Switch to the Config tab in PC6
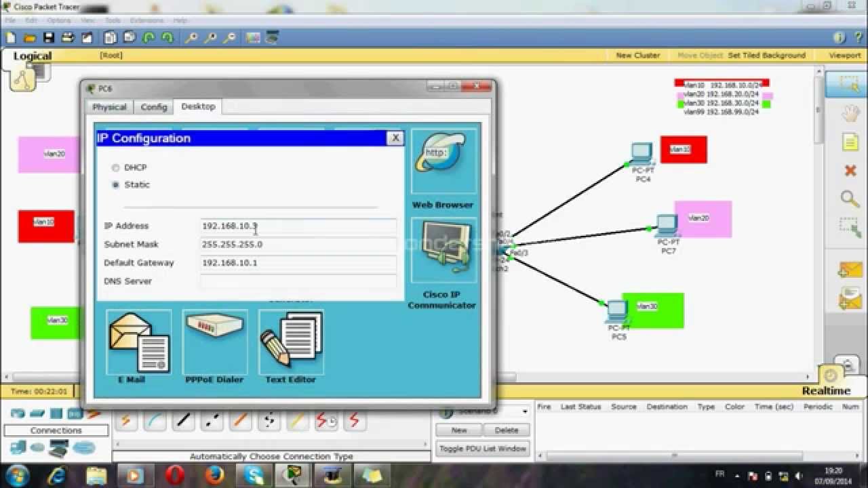Screen dimensions: 868x488 tap(153, 107)
